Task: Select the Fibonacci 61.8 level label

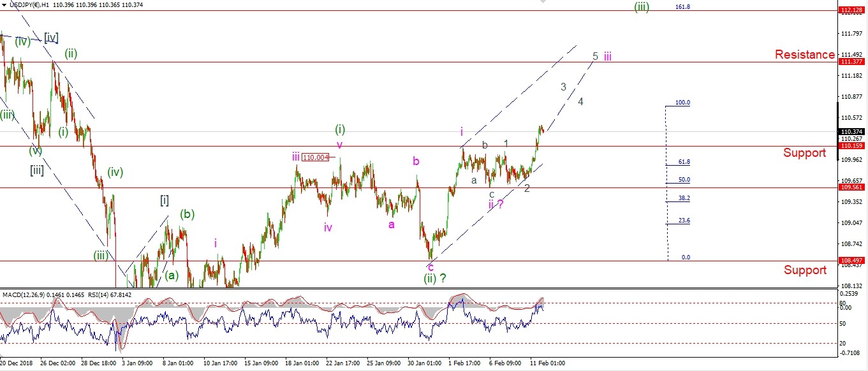Action: coord(684,162)
